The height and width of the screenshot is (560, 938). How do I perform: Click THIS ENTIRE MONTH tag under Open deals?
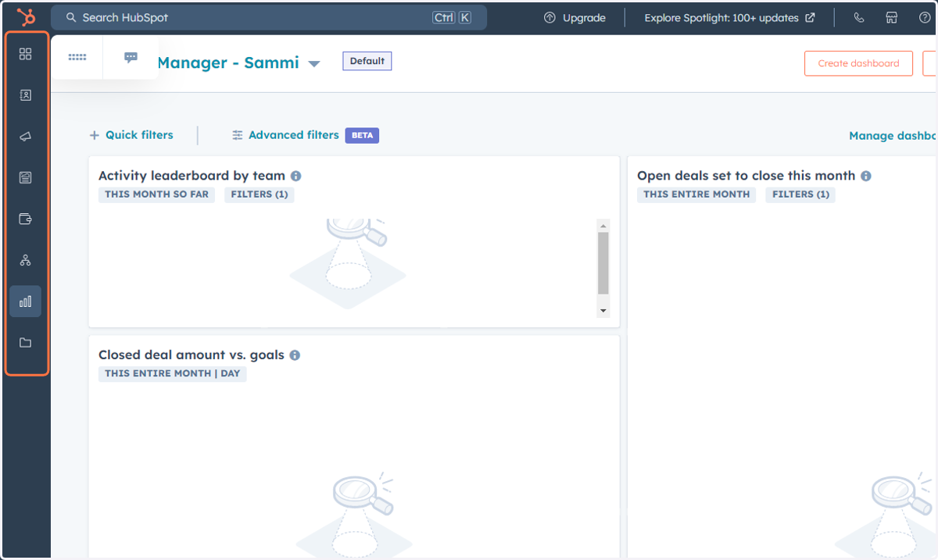pos(696,194)
